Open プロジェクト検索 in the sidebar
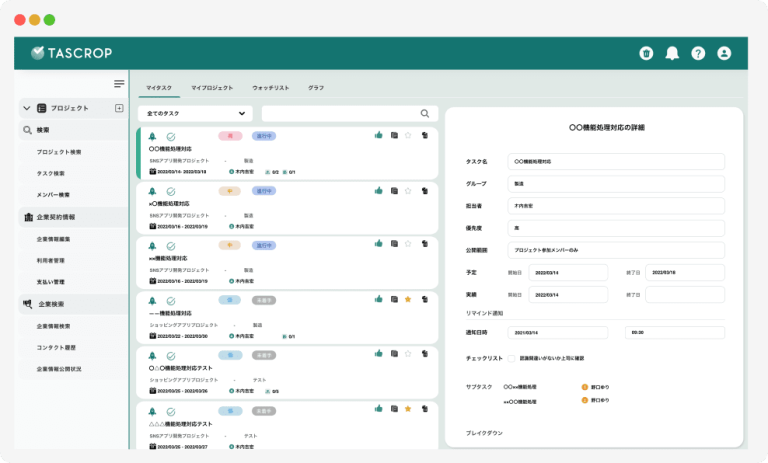Image resolution: width=768 pixels, height=463 pixels. pos(66,152)
